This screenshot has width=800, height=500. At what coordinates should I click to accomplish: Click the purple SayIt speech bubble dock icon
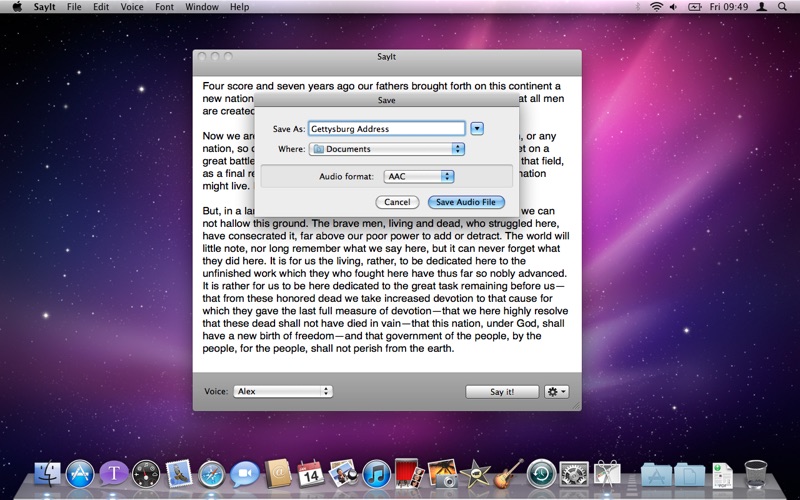[113, 474]
